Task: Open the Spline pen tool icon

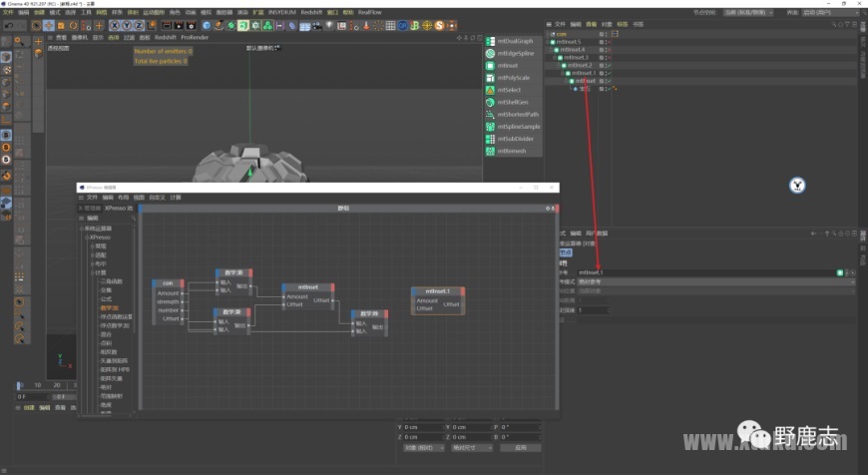Action: click(x=218, y=26)
